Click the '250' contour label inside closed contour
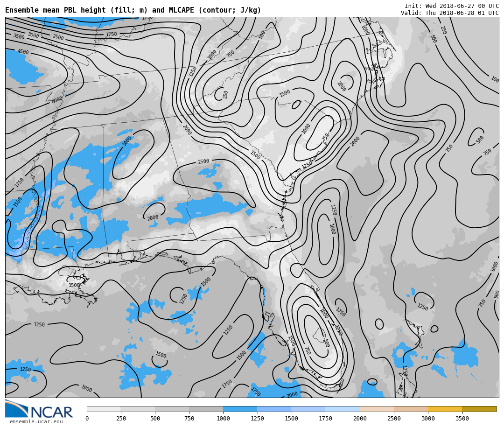504x427 pixels. tap(225, 95)
